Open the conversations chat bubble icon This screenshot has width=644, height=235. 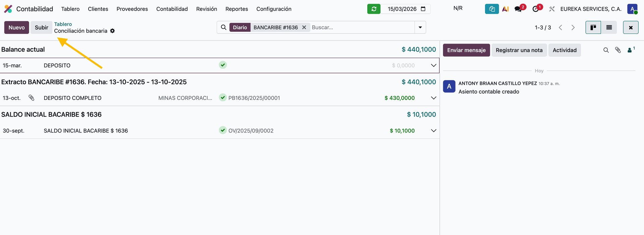tap(518, 9)
